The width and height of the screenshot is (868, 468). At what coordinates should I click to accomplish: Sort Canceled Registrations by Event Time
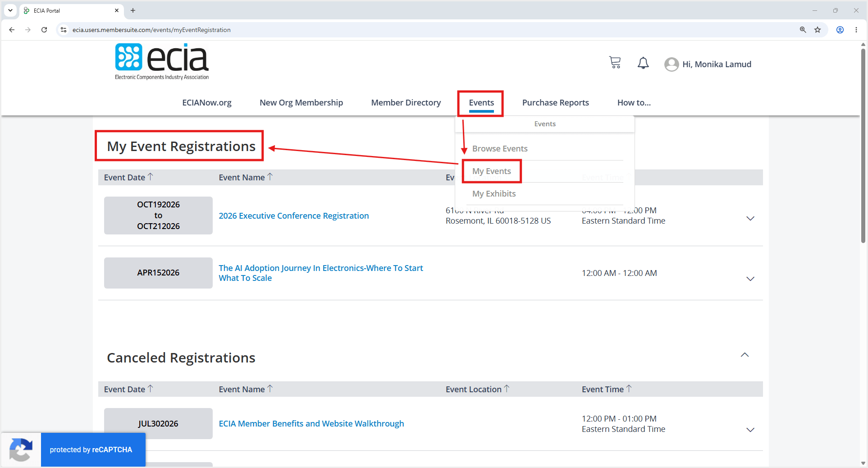[x=607, y=389]
